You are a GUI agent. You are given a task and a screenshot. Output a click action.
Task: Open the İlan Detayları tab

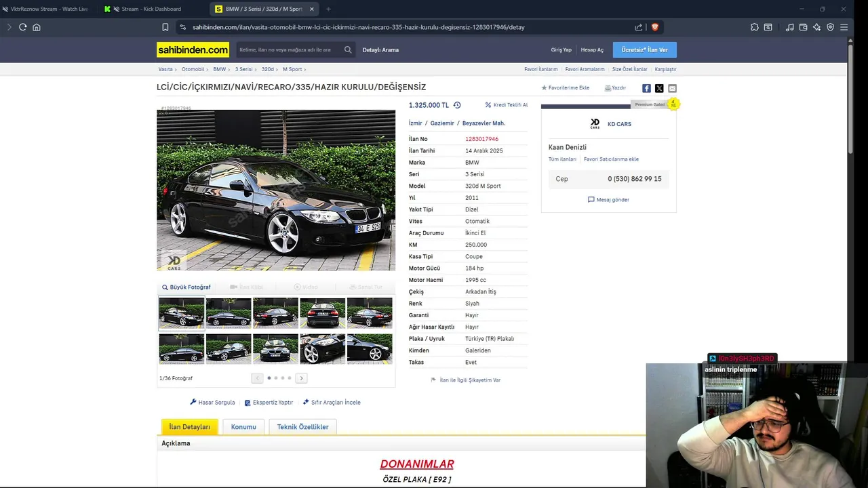[x=190, y=427]
